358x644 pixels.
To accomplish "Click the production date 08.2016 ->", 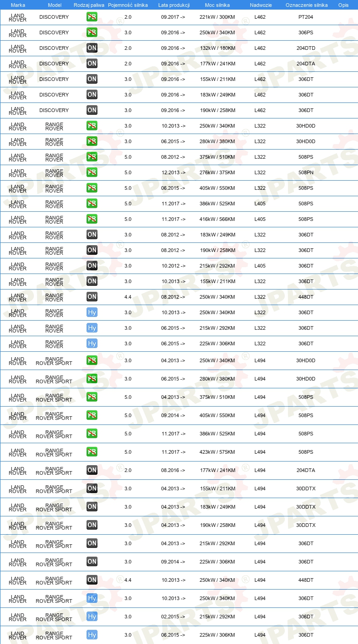I will tap(174, 470).
